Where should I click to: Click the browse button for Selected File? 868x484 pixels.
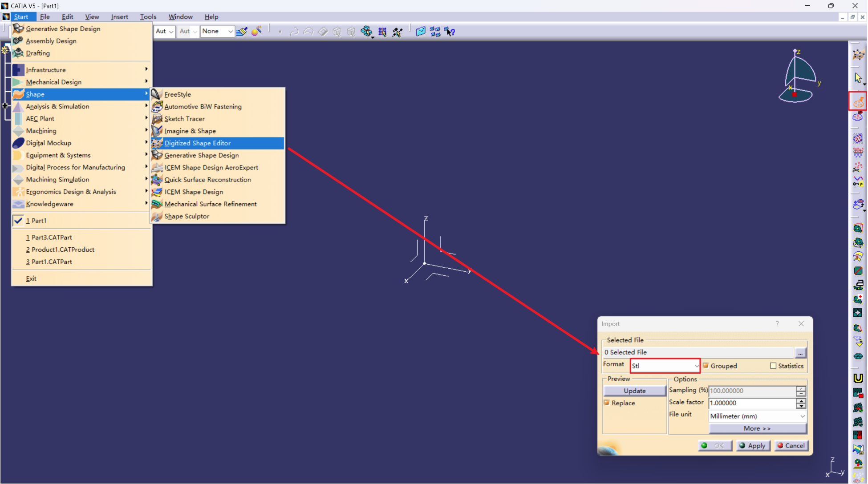coord(800,353)
